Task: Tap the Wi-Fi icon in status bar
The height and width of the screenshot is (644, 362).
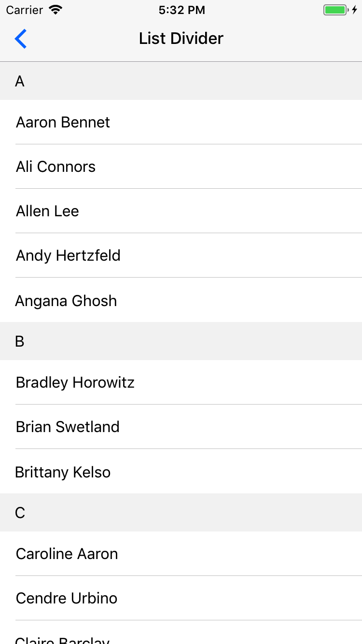Action: 56,10
